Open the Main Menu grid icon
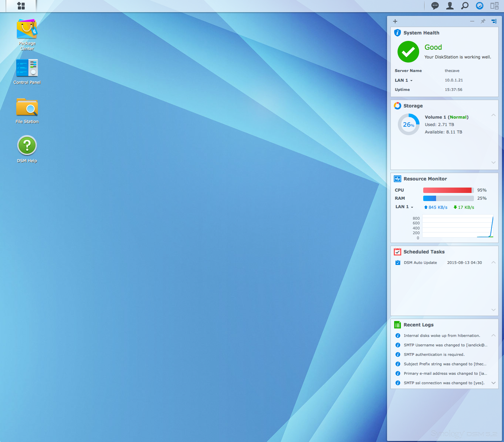Viewport: 504px width, 442px height. click(x=21, y=6)
